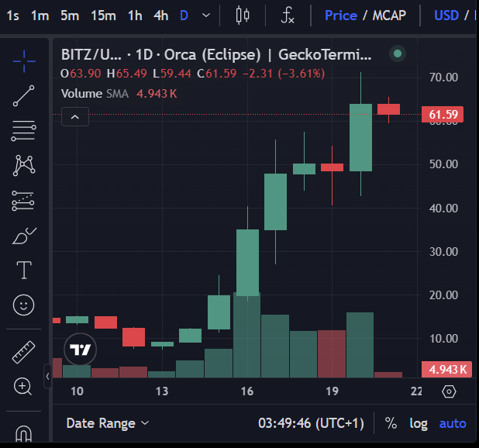Image resolution: width=479 pixels, height=448 pixels.
Task: Click the 13 date axis label
Action: [x=162, y=391]
